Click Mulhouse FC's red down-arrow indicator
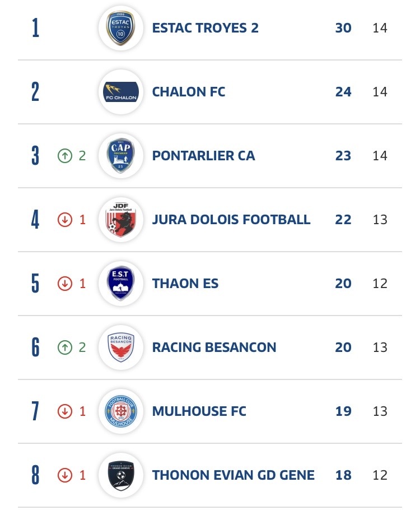Screen dimensions: 420x510 tap(65, 411)
